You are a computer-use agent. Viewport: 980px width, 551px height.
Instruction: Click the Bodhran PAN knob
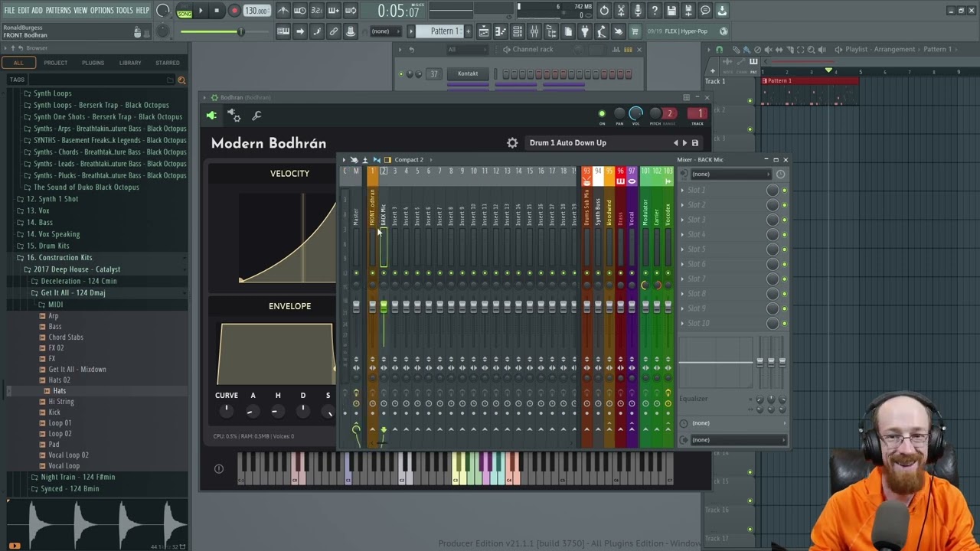point(619,114)
